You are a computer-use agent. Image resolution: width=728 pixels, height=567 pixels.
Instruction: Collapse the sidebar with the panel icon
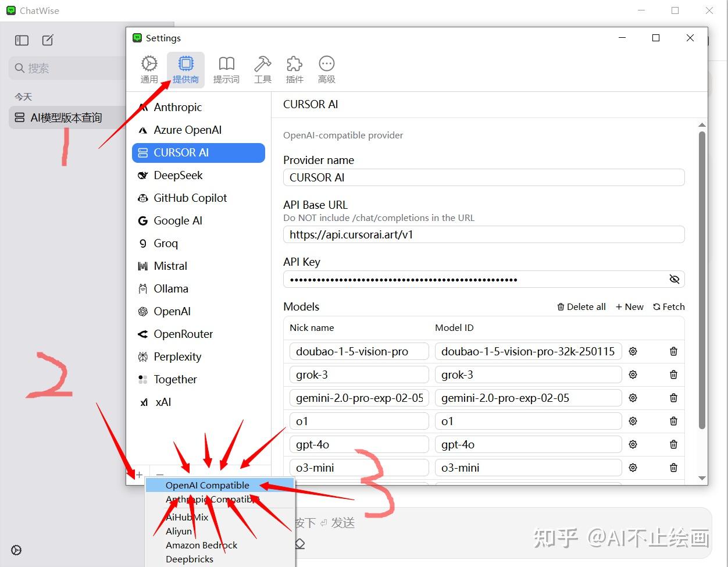pyautogui.click(x=22, y=40)
